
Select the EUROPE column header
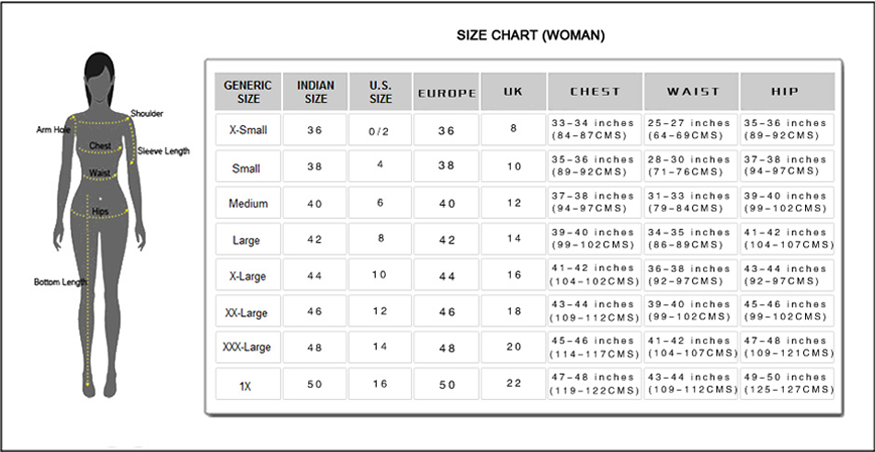(x=446, y=93)
